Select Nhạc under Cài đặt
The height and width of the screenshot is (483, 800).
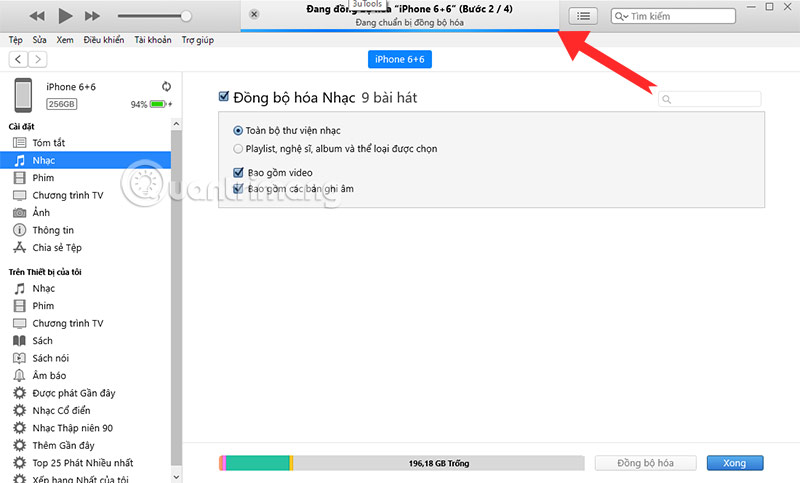[x=86, y=160]
